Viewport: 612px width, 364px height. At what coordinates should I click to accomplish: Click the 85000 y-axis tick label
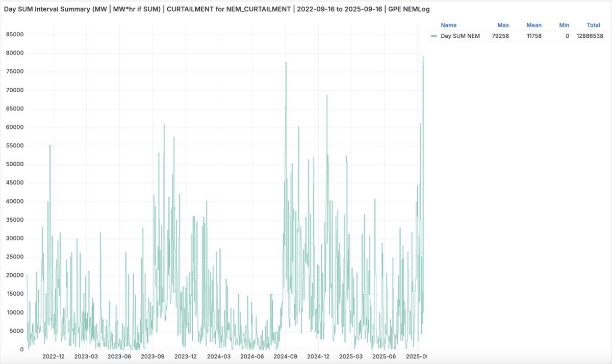pyautogui.click(x=15, y=35)
